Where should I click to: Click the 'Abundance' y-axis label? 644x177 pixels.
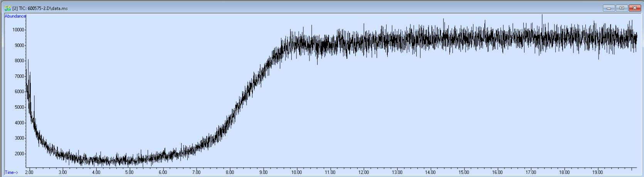(x=15, y=16)
